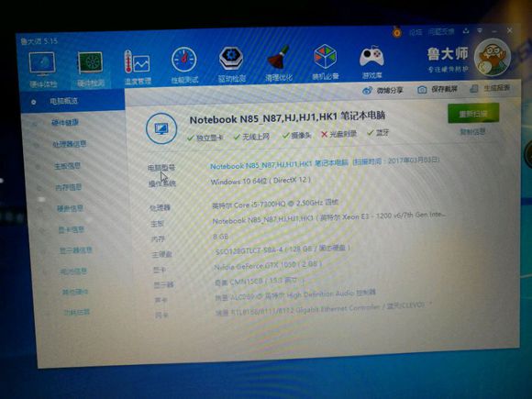Click the Core i5-7300HQ @ 2.50GHz value
Screen dimensions: 532x399
click(275, 204)
